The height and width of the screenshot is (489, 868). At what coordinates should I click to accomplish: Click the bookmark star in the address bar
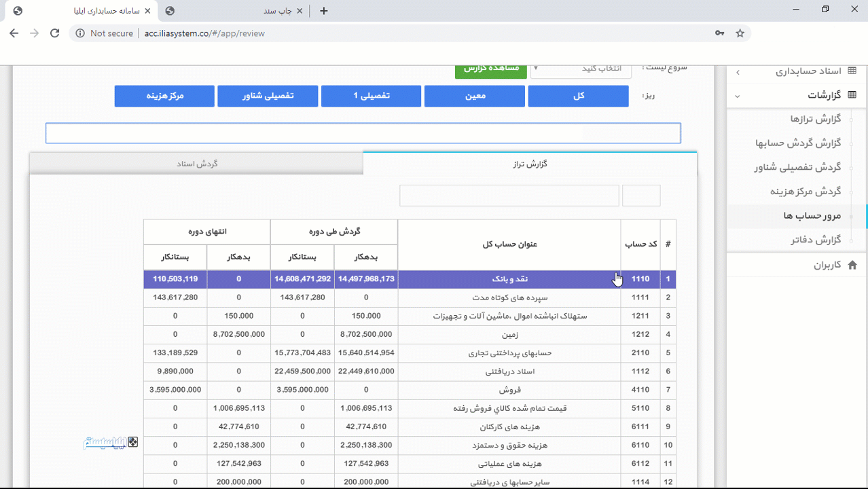740,33
